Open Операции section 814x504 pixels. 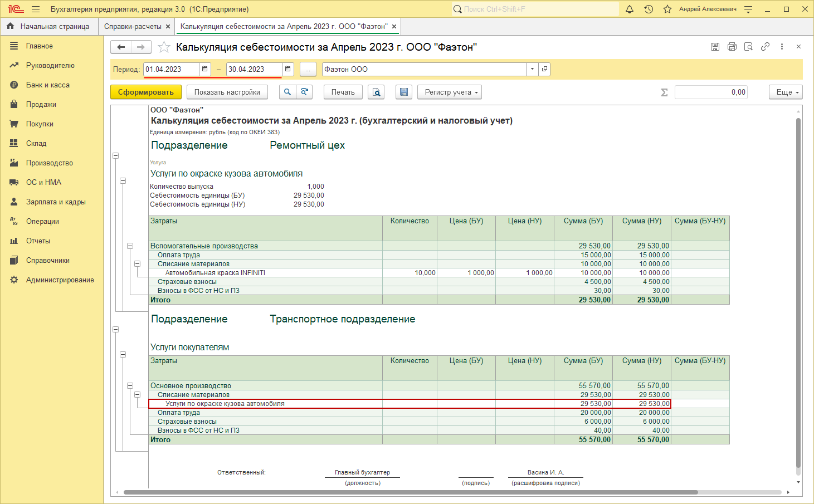(42, 222)
